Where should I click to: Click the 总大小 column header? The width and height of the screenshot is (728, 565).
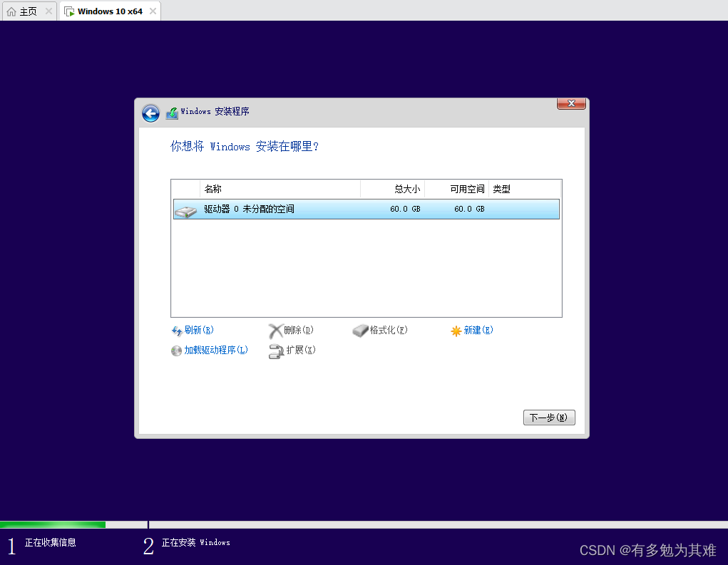click(x=392, y=190)
